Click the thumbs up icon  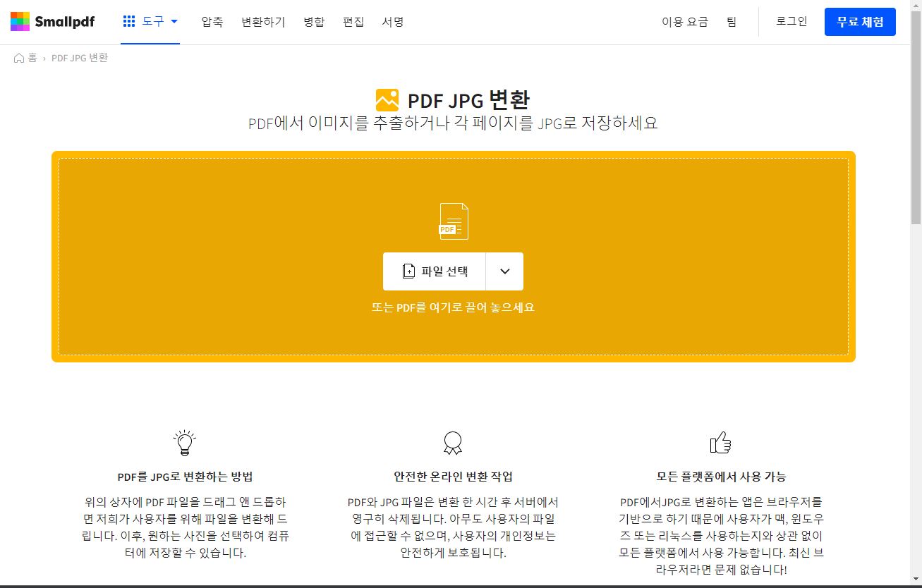(720, 443)
